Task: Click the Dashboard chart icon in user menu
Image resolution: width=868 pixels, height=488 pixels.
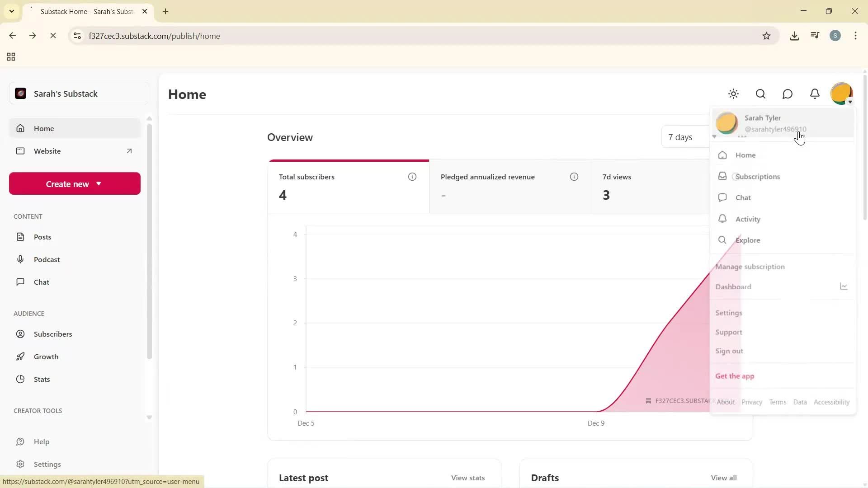Action: click(844, 286)
